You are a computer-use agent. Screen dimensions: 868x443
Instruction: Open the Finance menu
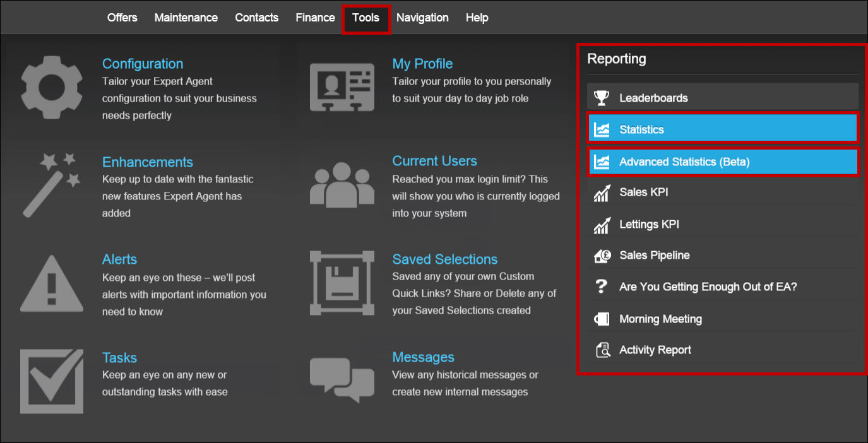[x=316, y=18]
